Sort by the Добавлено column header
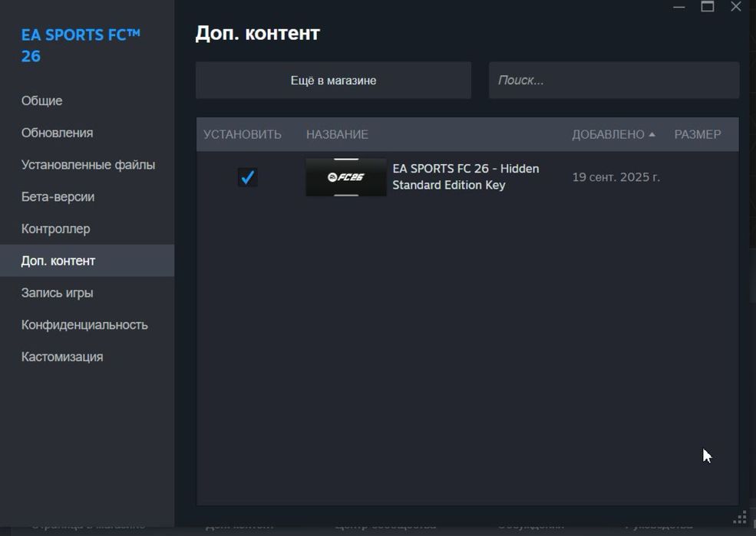 (608, 134)
